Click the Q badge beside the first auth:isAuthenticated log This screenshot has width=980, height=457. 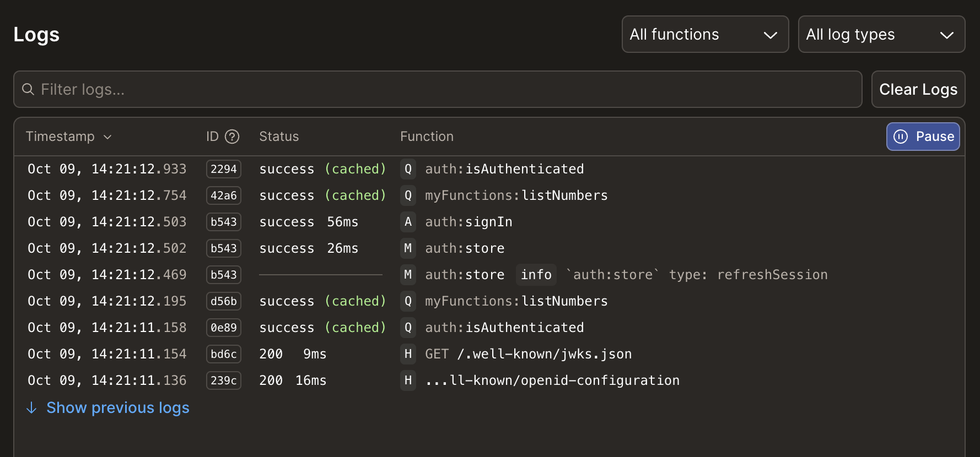pos(408,169)
